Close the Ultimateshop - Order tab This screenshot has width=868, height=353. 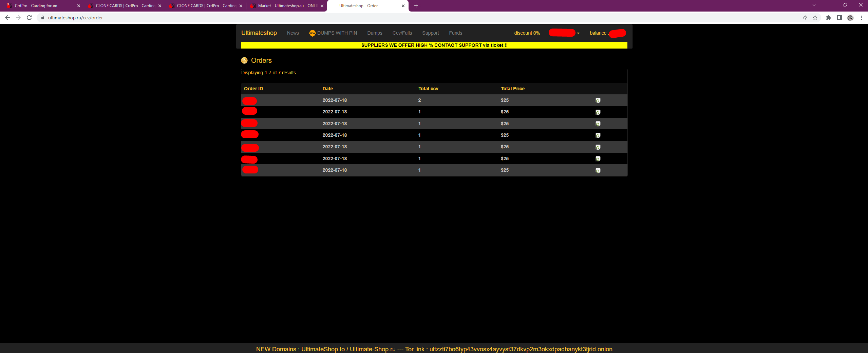pyautogui.click(x=403, y=6)
